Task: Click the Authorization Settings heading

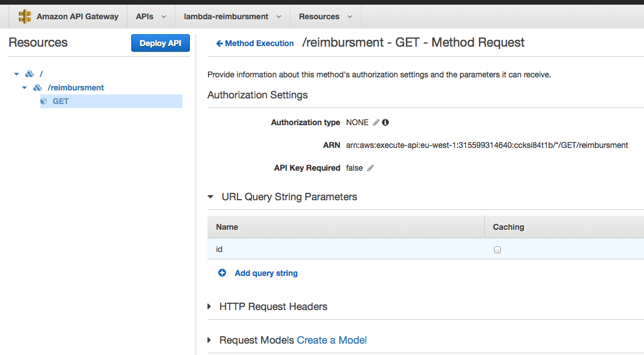Action: click(x=257, y=95)
